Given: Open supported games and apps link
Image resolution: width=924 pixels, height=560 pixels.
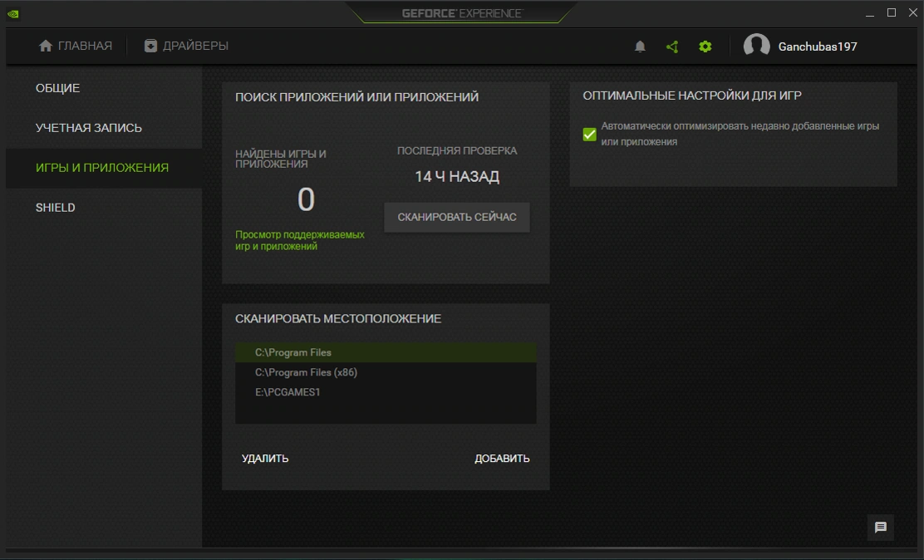Looking at the screenshot, I should pyautogui.click(x=300, y=240).
